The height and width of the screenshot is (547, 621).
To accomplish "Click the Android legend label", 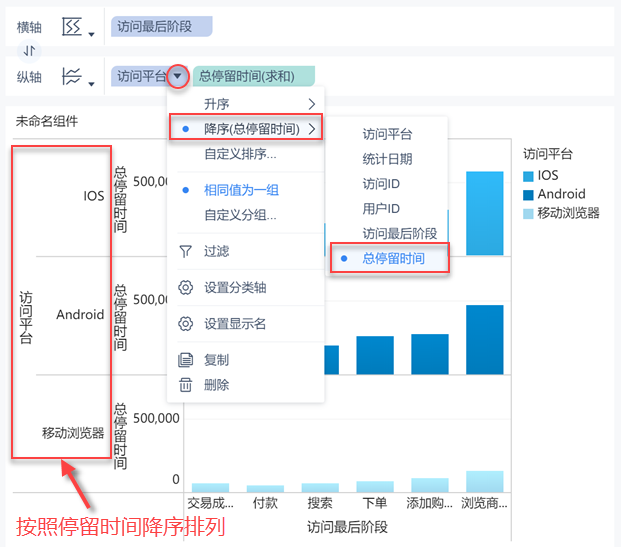I will pos(561,194).
